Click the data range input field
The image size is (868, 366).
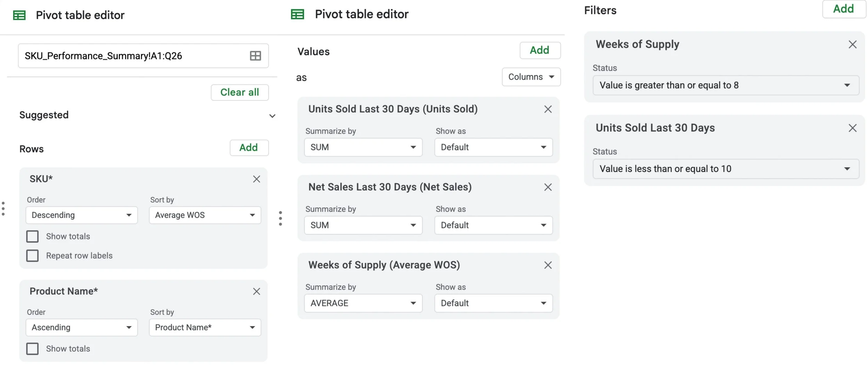[x=132, y=56]
